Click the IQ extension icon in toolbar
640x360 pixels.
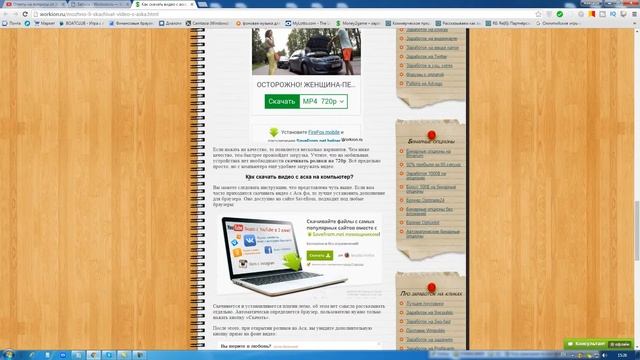pyautogui.click(x=613, y=14)
